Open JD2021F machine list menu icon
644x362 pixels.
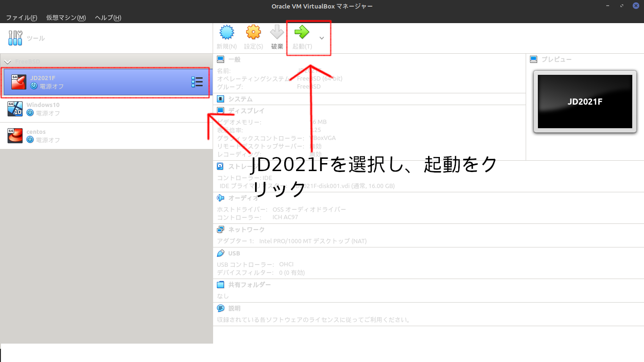click(x=197, y=82)
